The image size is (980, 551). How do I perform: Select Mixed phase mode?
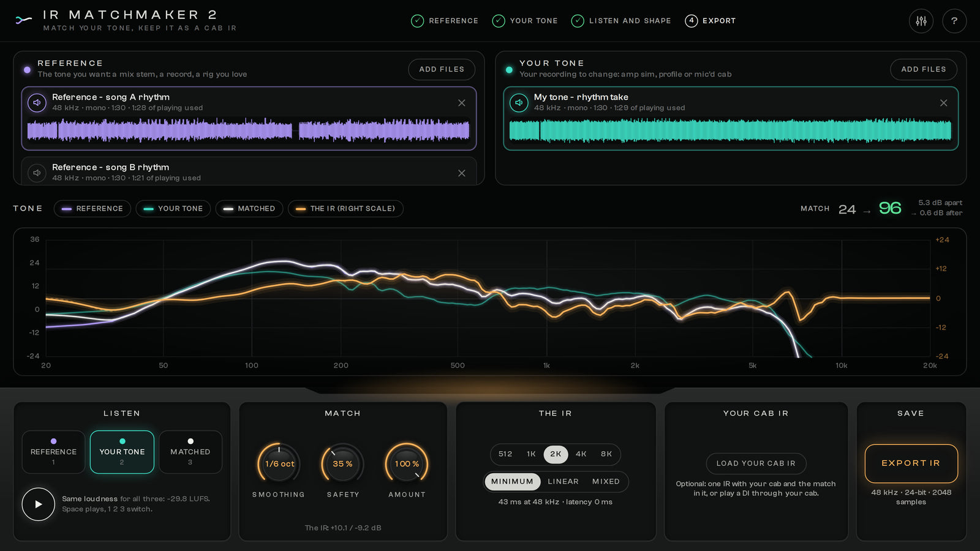[x=606, y=482]
